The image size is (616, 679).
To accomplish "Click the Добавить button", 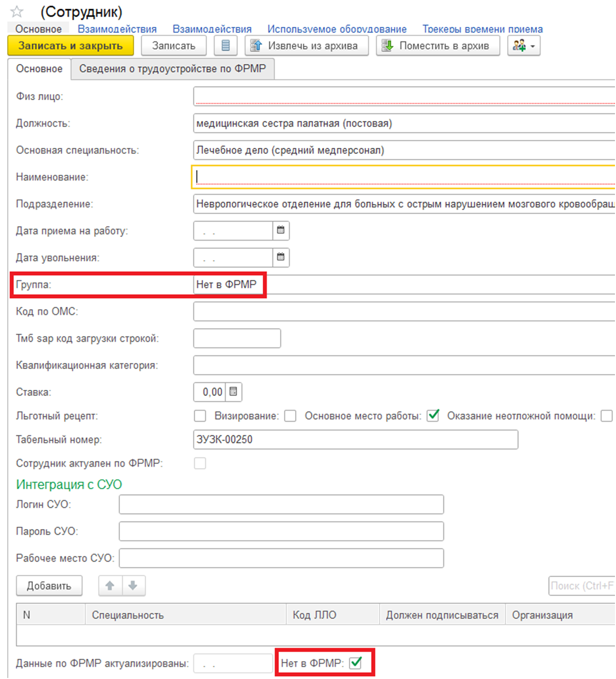I will (49, 586).
